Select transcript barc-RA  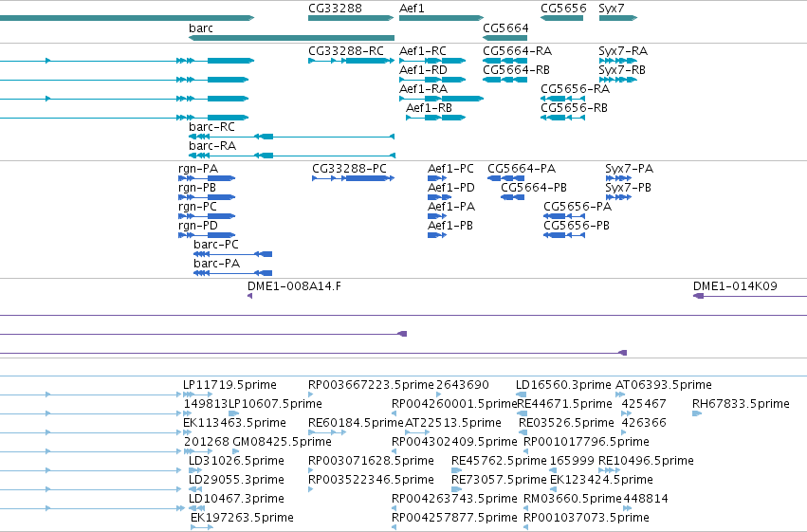pos(292,156)
